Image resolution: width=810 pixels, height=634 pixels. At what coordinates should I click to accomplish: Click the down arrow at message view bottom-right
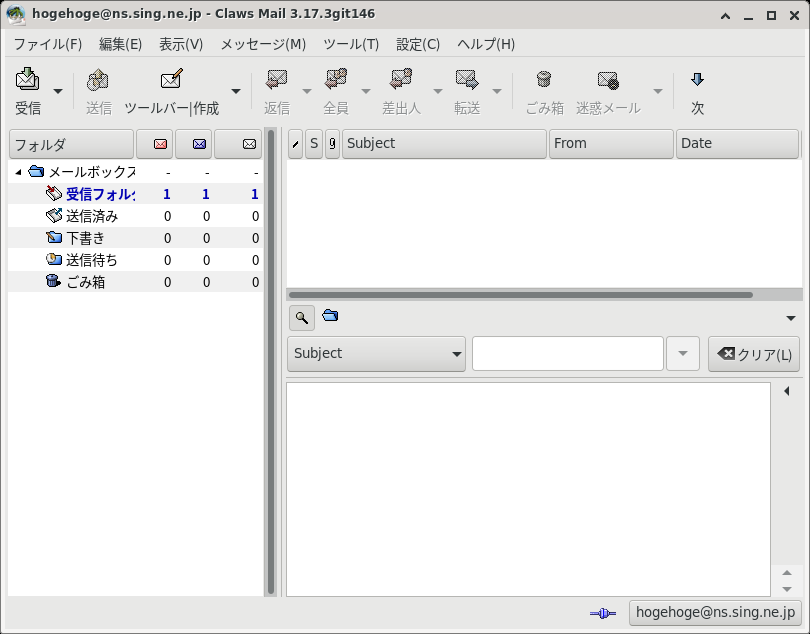click(x=787, y=589)
